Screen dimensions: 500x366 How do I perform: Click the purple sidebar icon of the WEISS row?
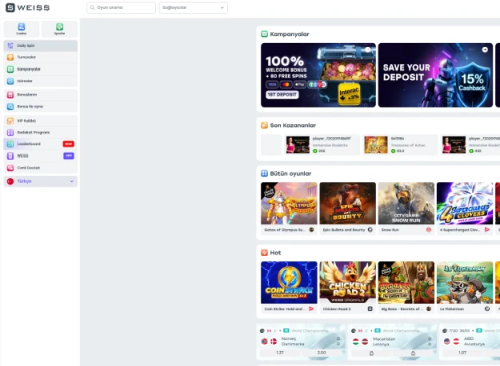(10, 156)
